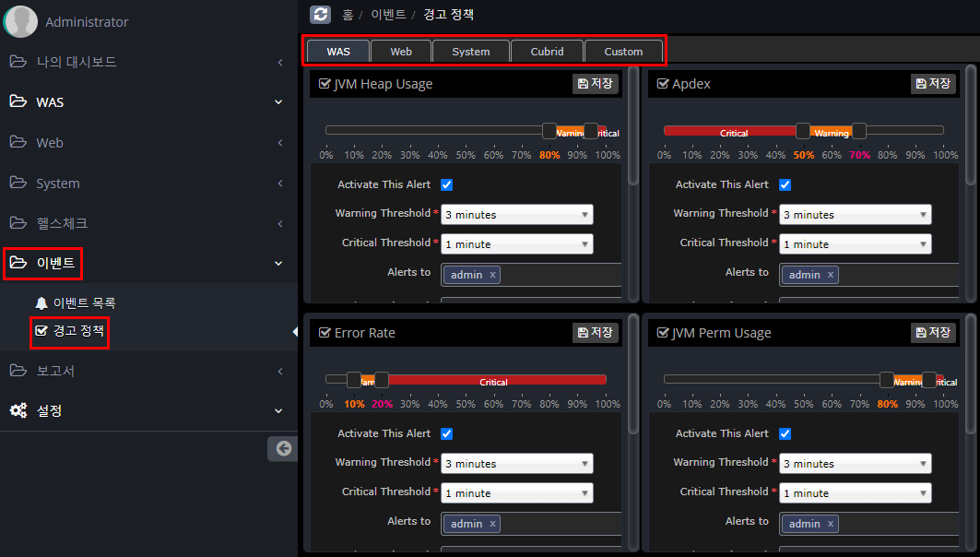
Task: Switch to the Web tab
Action: coord(400,52)
